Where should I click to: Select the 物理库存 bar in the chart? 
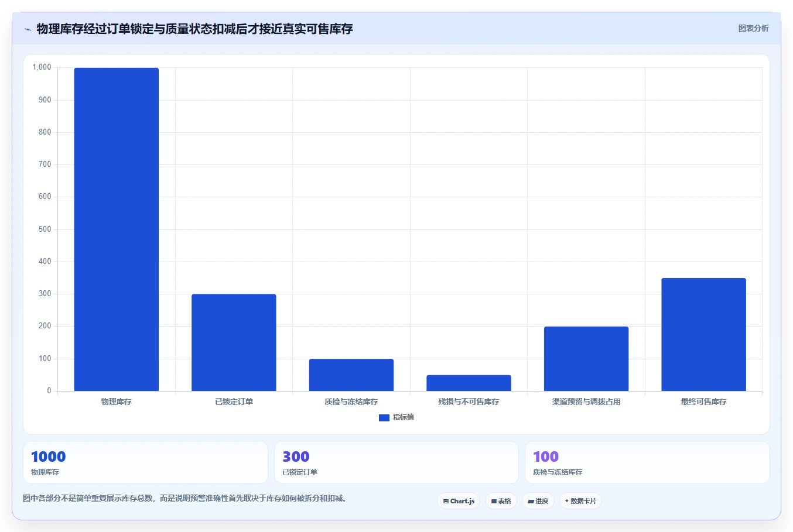[x=117, y=229]
